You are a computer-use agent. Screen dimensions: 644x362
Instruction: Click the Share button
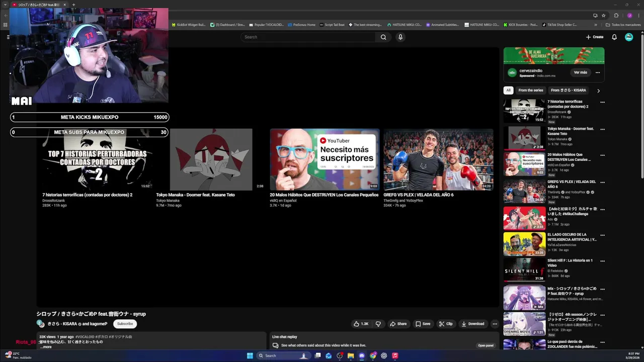coord(398,324)
